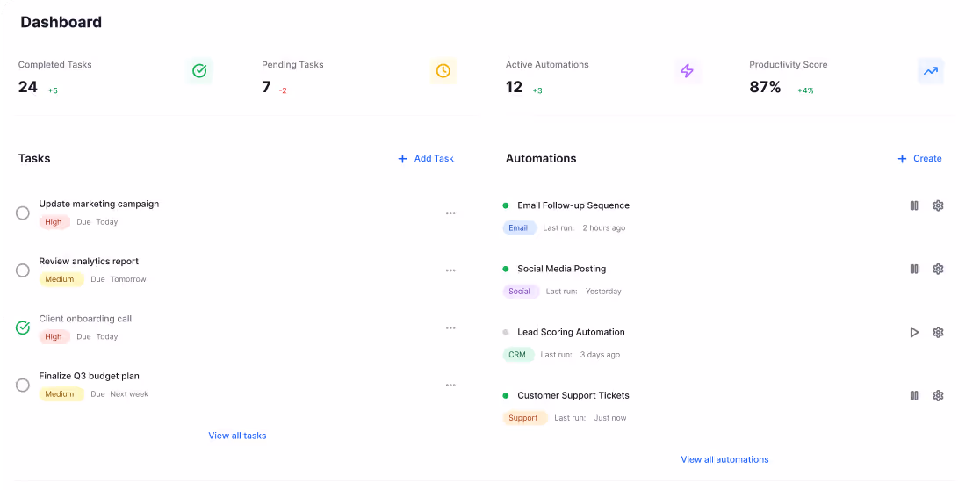
Task: Pause the Customer Support Tickets automation
Action: [914, 395]
